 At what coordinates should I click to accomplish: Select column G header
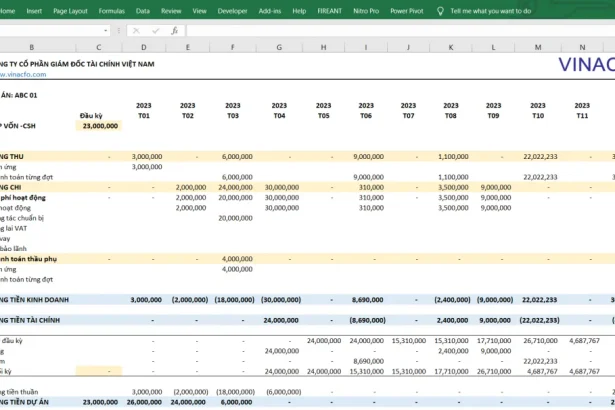tap(279, 47)
